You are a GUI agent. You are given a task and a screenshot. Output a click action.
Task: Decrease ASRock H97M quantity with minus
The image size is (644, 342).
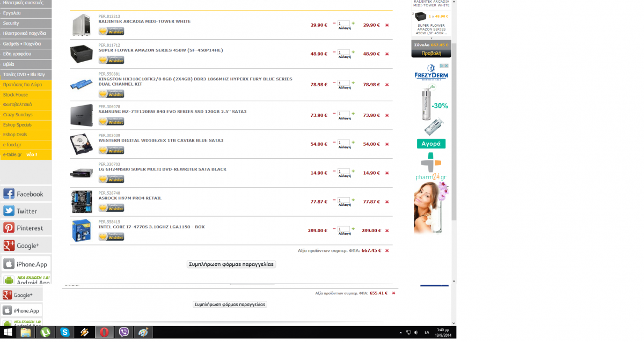(x=334, y=200)
